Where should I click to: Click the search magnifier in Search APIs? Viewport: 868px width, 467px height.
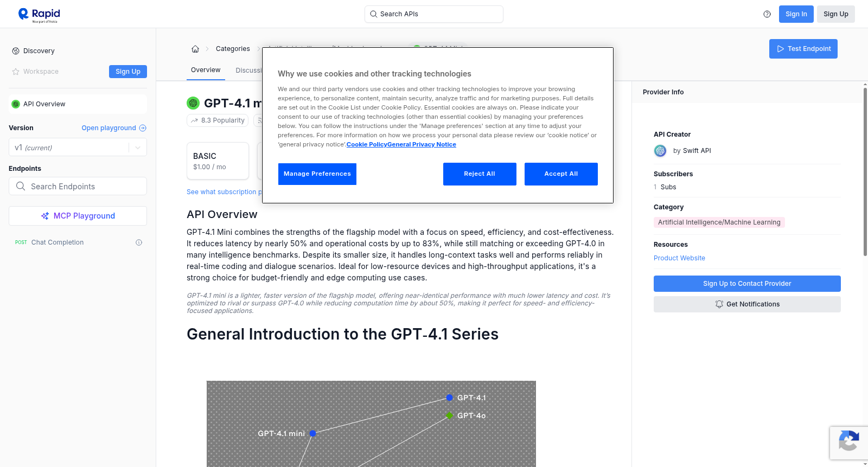tap(374, 14)
